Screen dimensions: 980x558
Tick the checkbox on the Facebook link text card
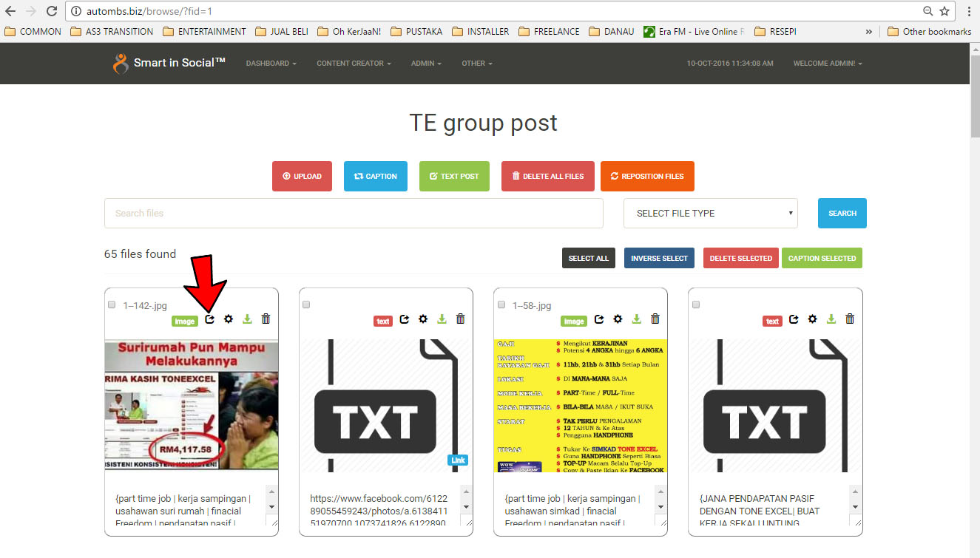(x=306, y=304)
